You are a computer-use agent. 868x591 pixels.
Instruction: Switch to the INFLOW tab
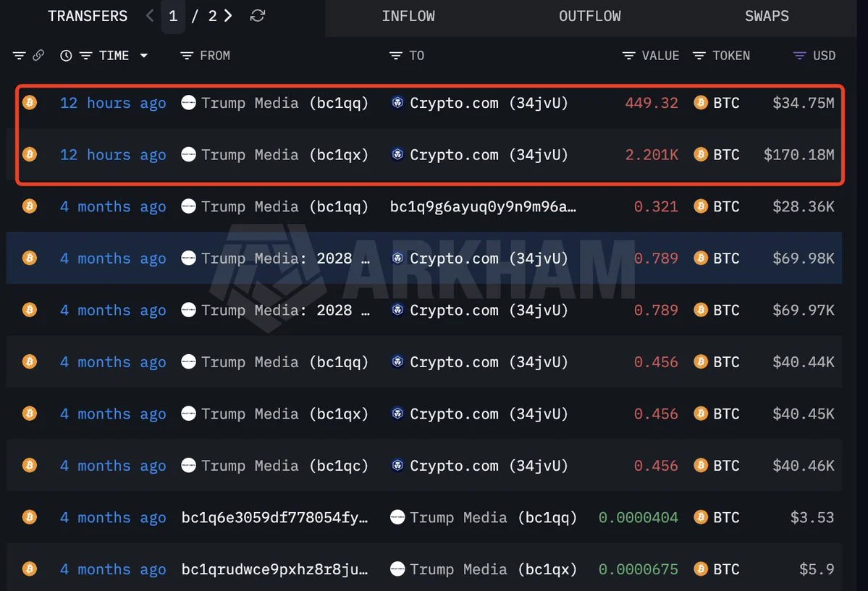coord(408,16)
